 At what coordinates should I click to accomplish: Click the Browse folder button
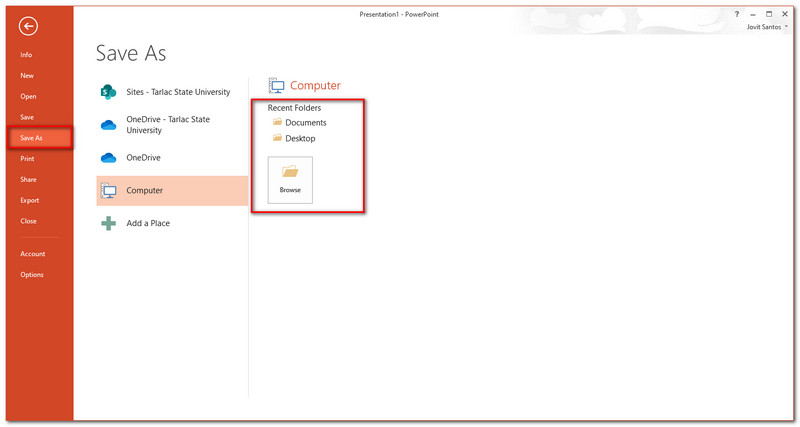290,180
